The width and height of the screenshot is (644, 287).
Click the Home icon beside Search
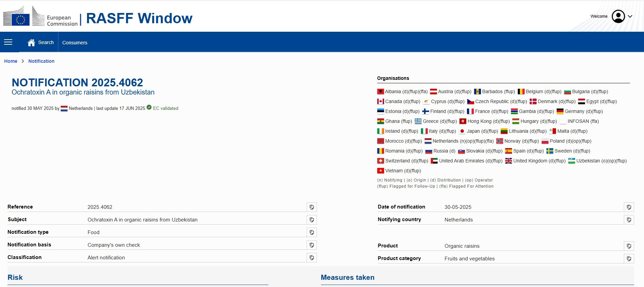coord(31,42)
